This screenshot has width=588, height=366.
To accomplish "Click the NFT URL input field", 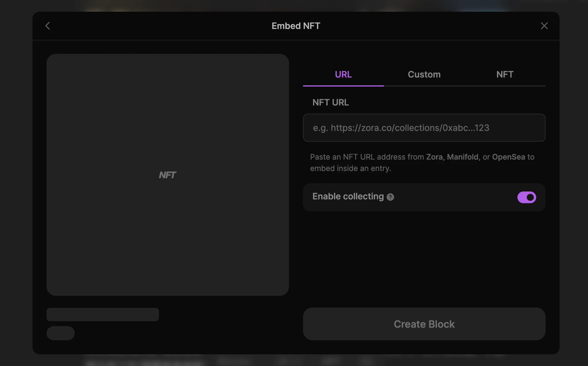I will pos(424,127).
